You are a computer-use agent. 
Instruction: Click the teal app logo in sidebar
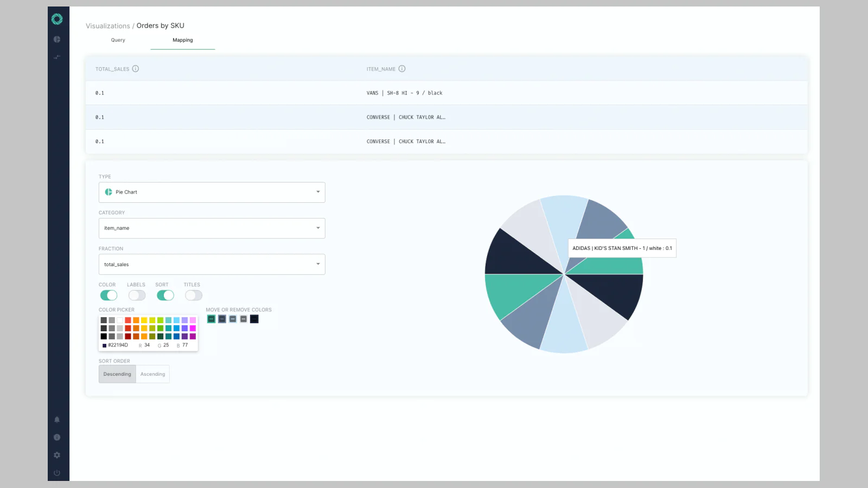tap(57, 20)
